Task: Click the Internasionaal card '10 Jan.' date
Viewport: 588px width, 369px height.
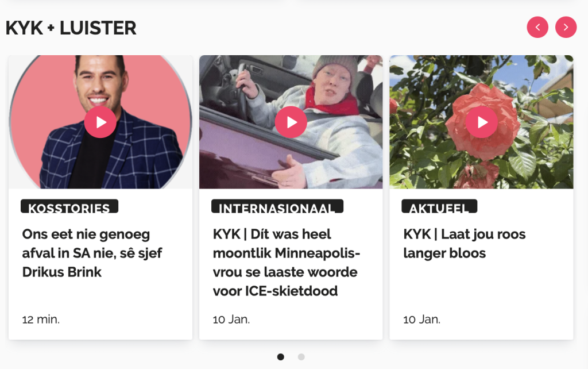Action: 231,320
